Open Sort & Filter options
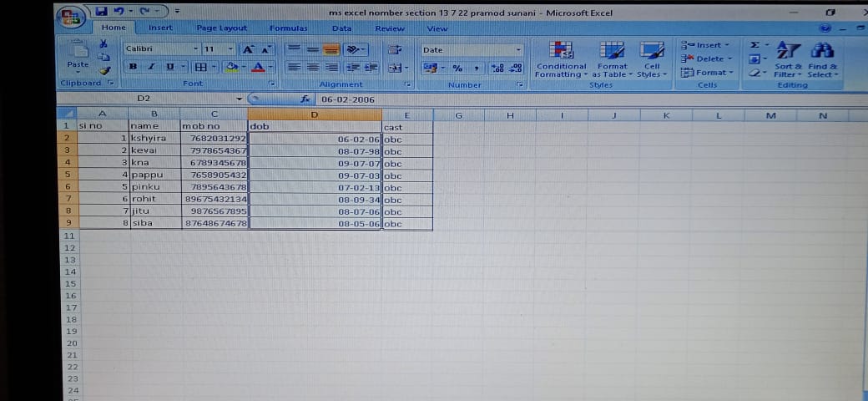 (x=789, y=58)
